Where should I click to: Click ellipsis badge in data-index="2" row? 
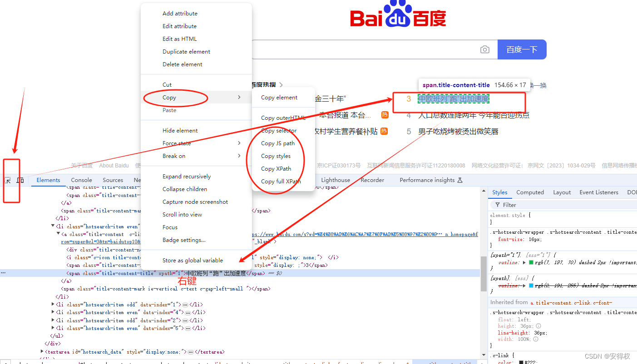click(185, 320)
